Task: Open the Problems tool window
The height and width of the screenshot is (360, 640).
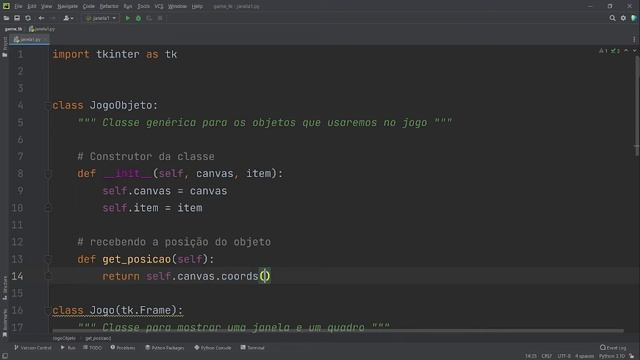Action: click(123, 348)
